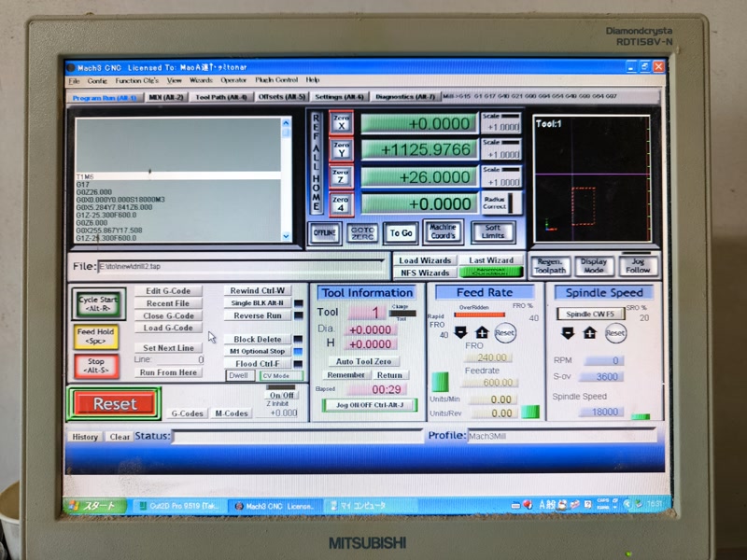Click the GOTO ZERO button
The image size is (747, 560).
(362, 232)
